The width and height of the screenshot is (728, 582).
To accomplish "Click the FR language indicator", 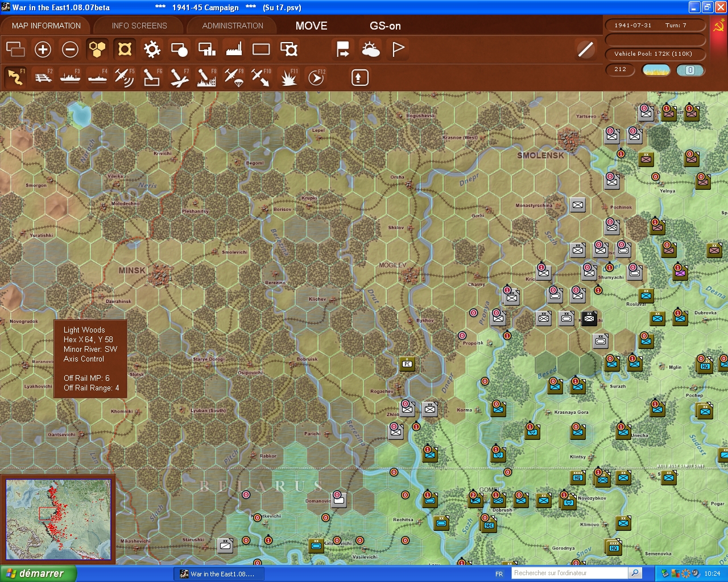I will click(499, 574).
